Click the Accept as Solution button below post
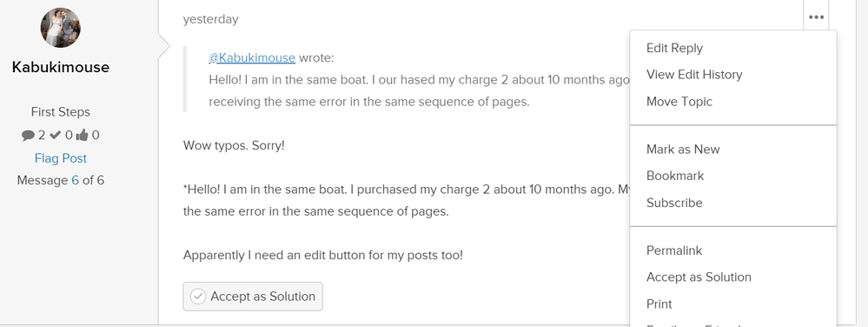This screenshot has height=327, width=868. (x=253, y=297)
